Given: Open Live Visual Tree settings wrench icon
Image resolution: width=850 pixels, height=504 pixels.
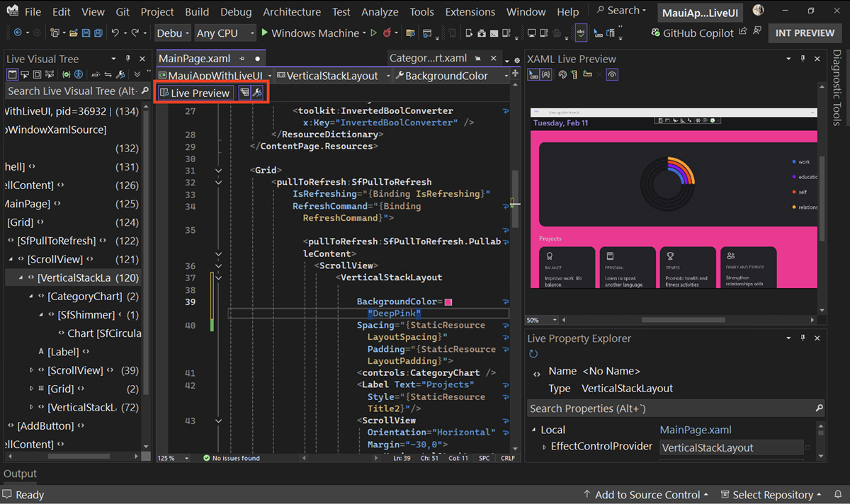Looking at the screenshot, I should point(120,74).
